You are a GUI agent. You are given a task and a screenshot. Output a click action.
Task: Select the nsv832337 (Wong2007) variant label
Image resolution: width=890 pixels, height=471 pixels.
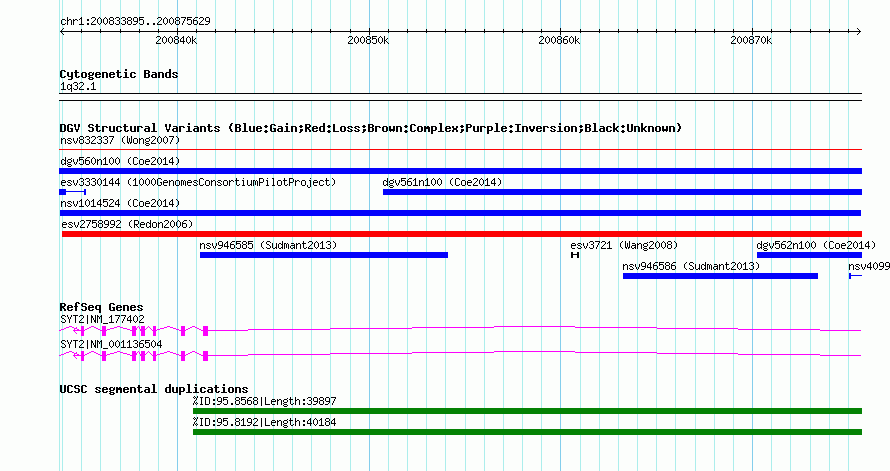pyautogui.click(x=120, y=140)
